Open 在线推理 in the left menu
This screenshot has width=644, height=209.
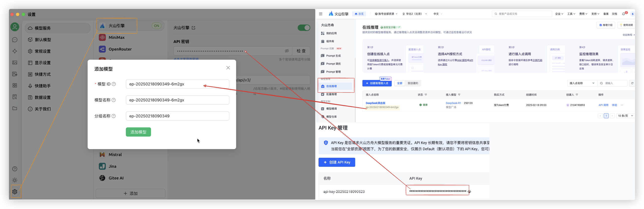tap(331, 86)
